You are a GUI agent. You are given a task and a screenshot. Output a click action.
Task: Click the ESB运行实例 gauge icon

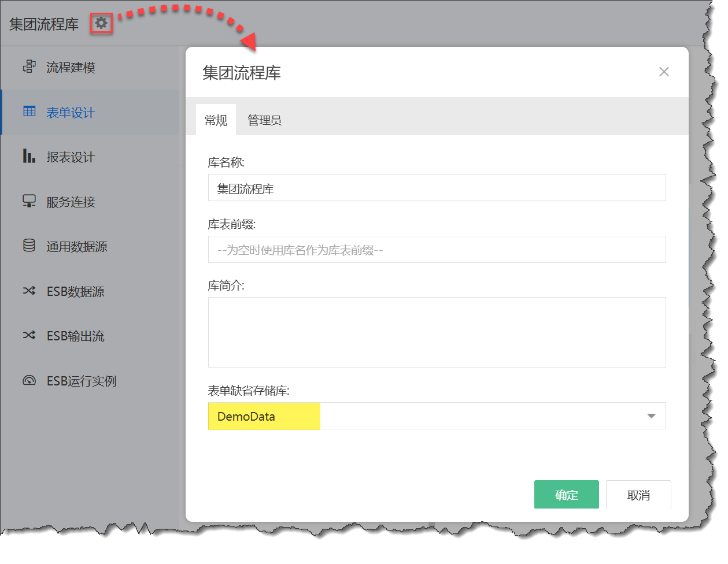pyautogui.click(x=29, y=380)
